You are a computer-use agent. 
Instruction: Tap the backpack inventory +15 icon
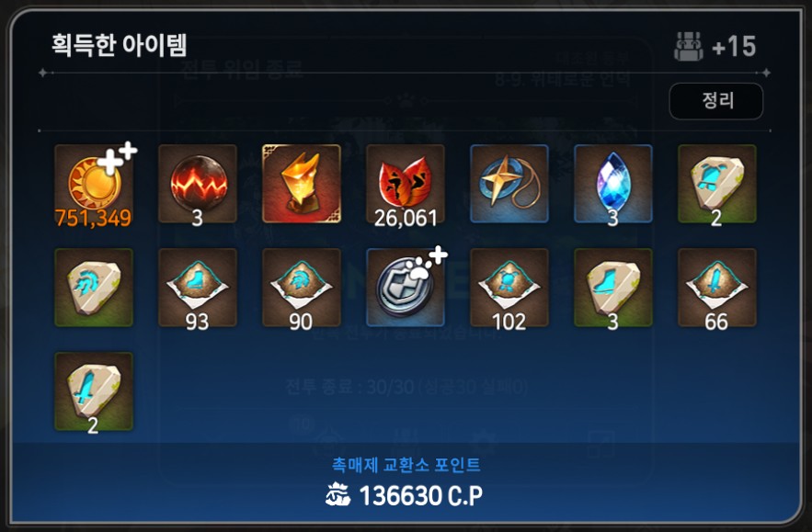688,47
